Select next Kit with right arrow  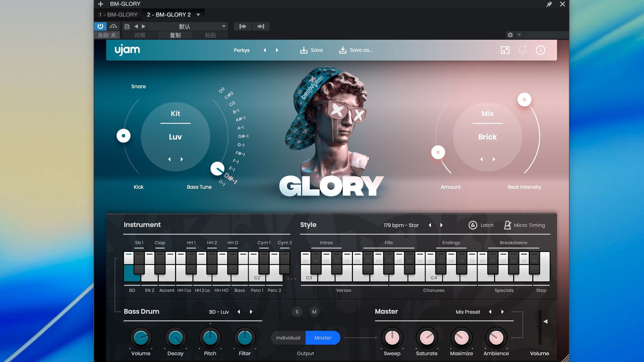182,159
